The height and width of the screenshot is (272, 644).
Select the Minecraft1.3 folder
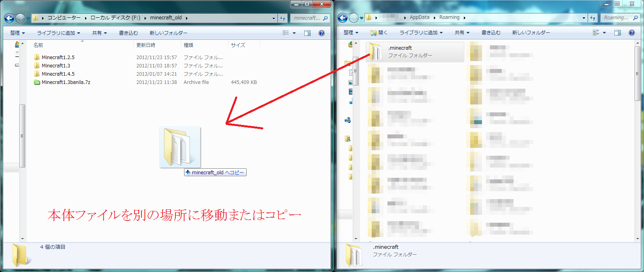click(56, 65)
